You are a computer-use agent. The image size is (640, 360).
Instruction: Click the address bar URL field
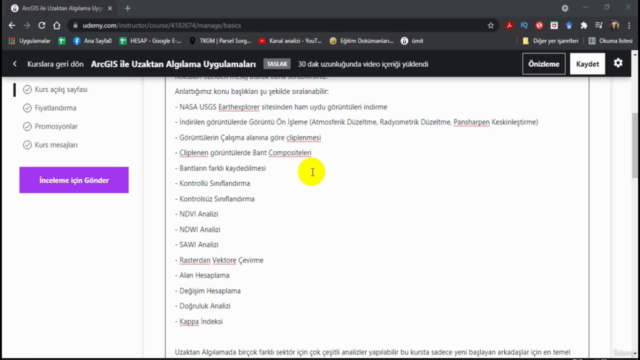pyautogui.click(x=282, y=25)
